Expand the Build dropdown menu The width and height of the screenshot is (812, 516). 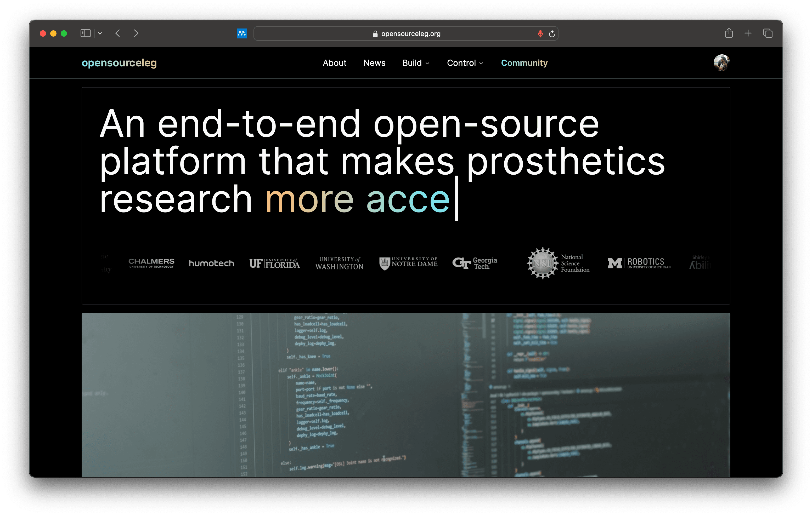click(416, 63)
